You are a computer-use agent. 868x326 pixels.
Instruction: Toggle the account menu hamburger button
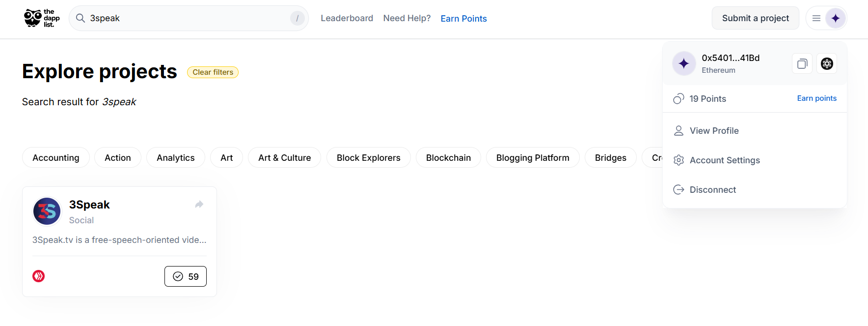coord(816,18)
